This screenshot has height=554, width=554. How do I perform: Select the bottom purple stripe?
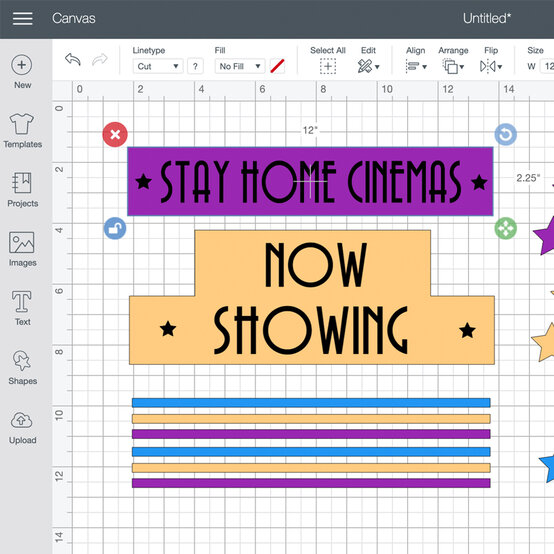(x=311, y=483)
